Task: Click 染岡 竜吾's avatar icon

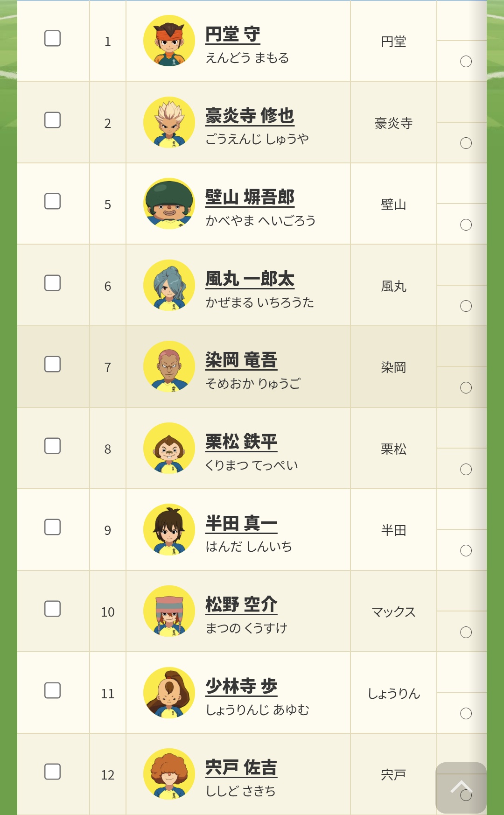Action: (169, 366)
